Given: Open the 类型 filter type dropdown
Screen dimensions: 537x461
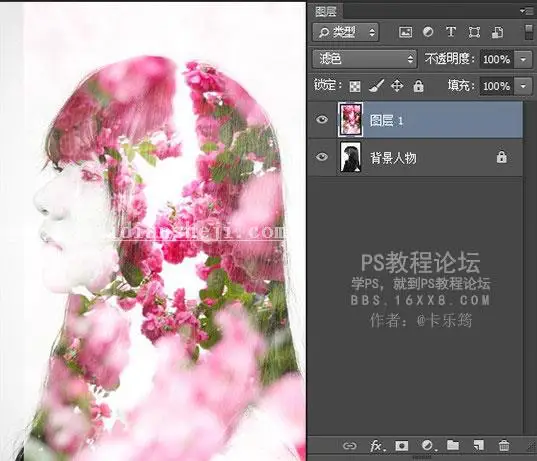Looking at the screenshot, I should pos(346,32).
